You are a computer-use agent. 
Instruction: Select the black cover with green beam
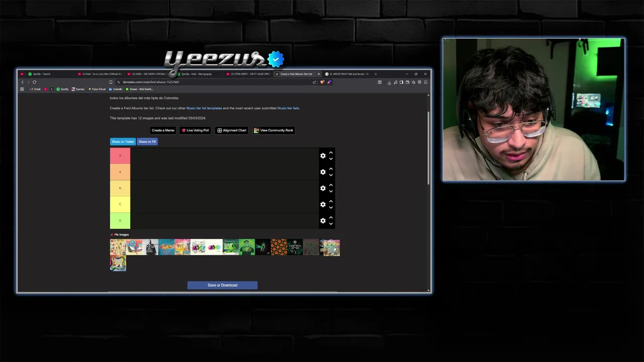click(x=263, y=247)
